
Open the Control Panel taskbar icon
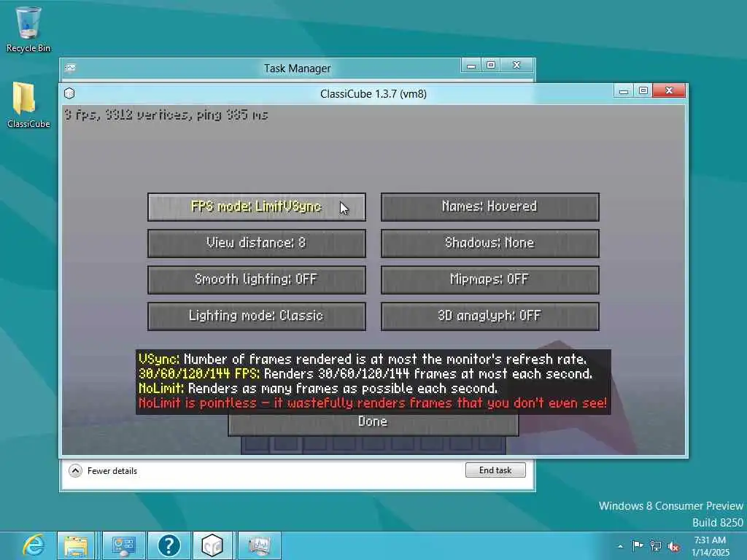tap(123, 545)
